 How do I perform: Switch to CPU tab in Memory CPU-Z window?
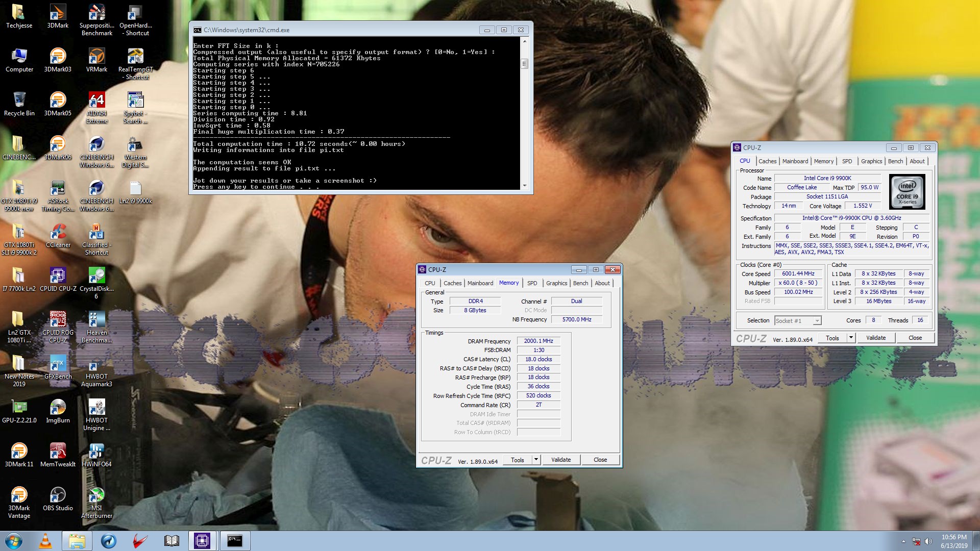[x=430, y=283]
